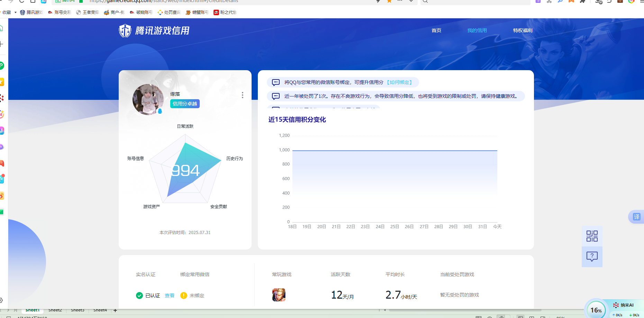
Task: Click the 近15天信用积分变化 chart heading
Action: 297,120
